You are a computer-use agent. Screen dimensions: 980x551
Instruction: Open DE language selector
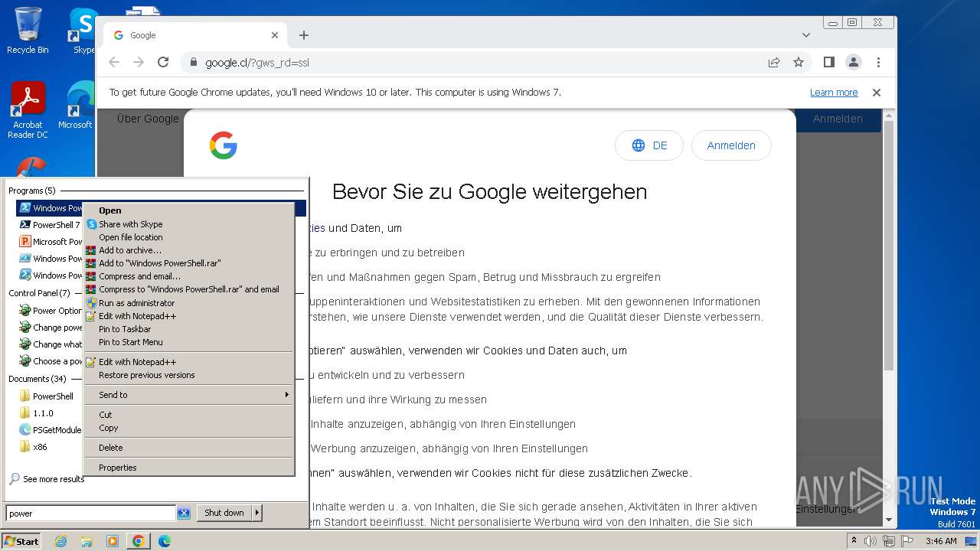tap(649, 145)
